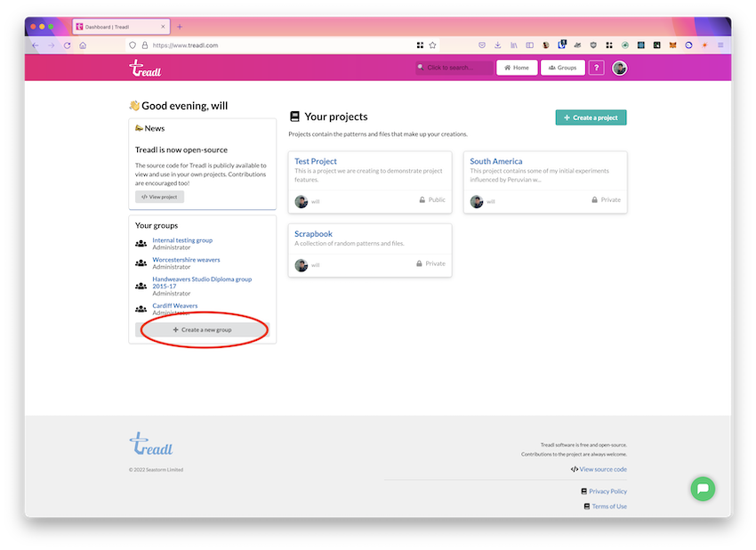This screenshot has width=756, height=550.
Task: Go back with browser back arrow
Action: click(36, 45)
